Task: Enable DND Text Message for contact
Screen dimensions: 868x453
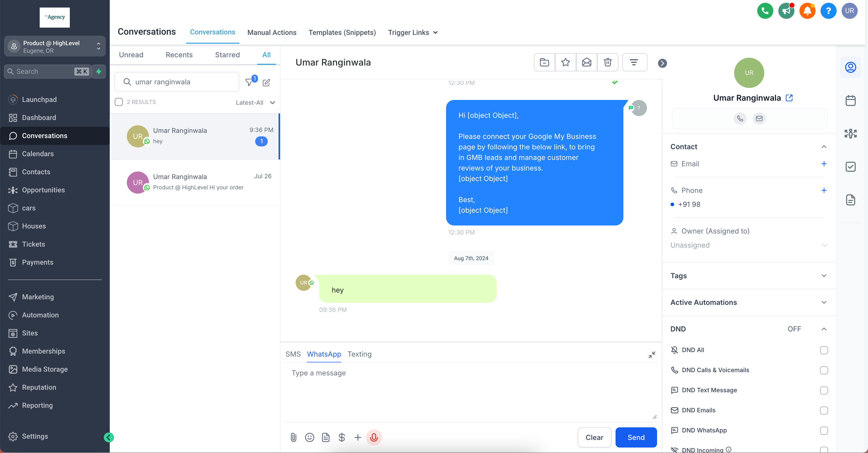Action: [824, 390]
